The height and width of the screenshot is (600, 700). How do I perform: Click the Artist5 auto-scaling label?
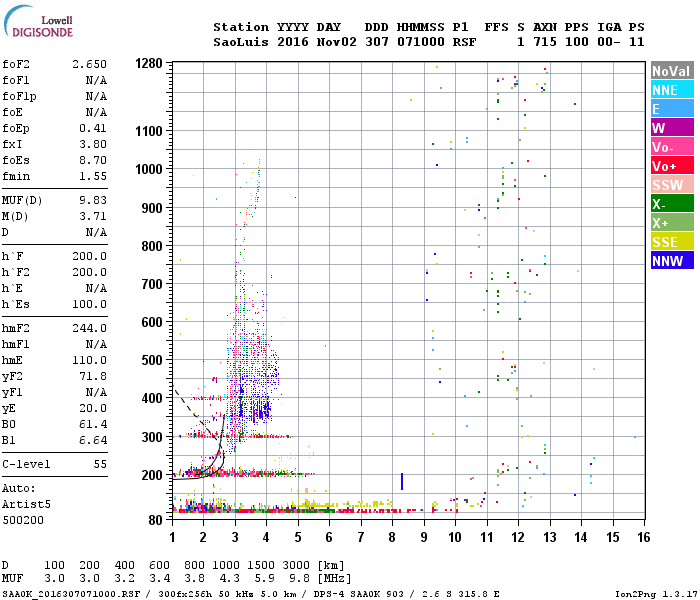click(26, 504)
